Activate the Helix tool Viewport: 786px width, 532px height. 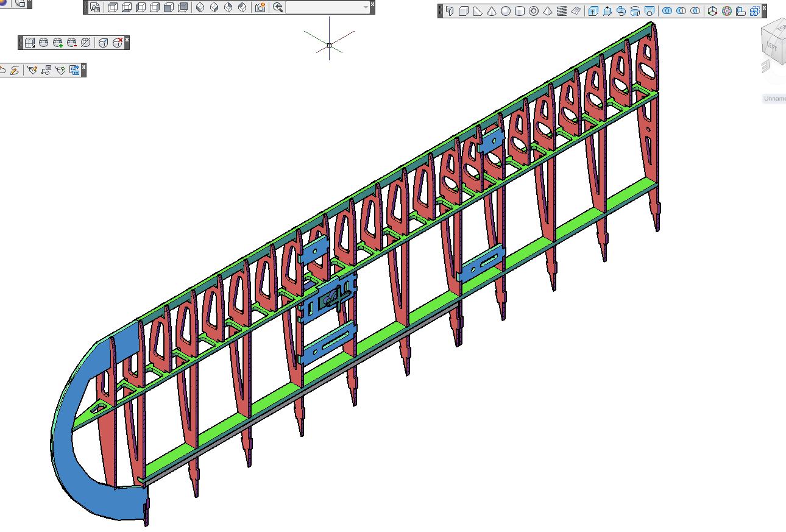(x=561, y=11)
